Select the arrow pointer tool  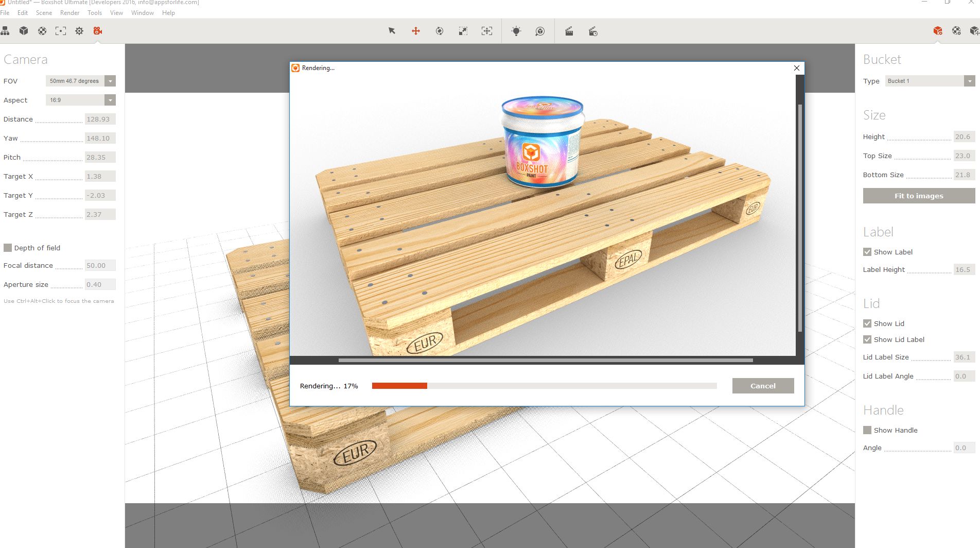(x=392, y=31)
